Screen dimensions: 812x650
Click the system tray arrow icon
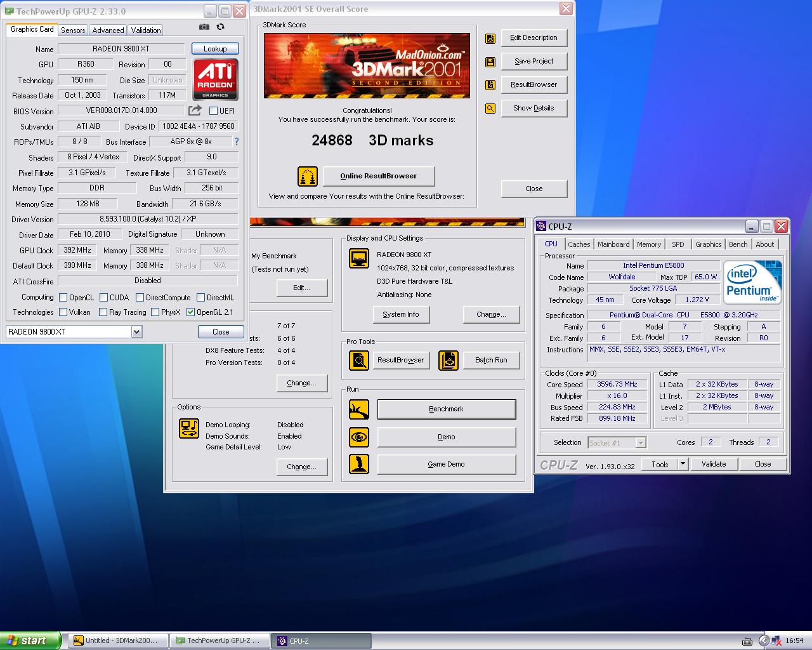tap(764, 640)
